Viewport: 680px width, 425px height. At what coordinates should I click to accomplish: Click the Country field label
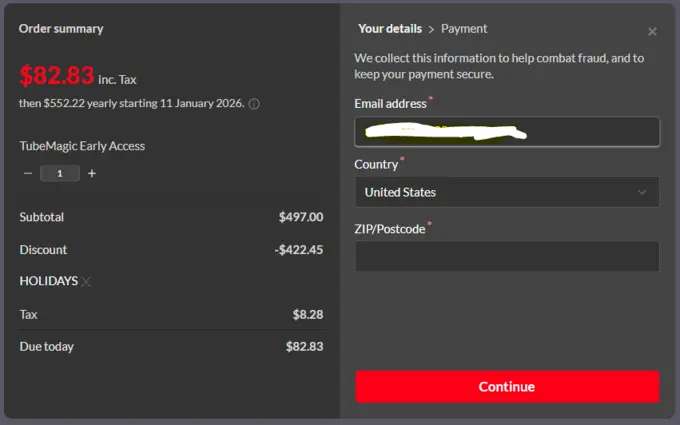point(376,164)
